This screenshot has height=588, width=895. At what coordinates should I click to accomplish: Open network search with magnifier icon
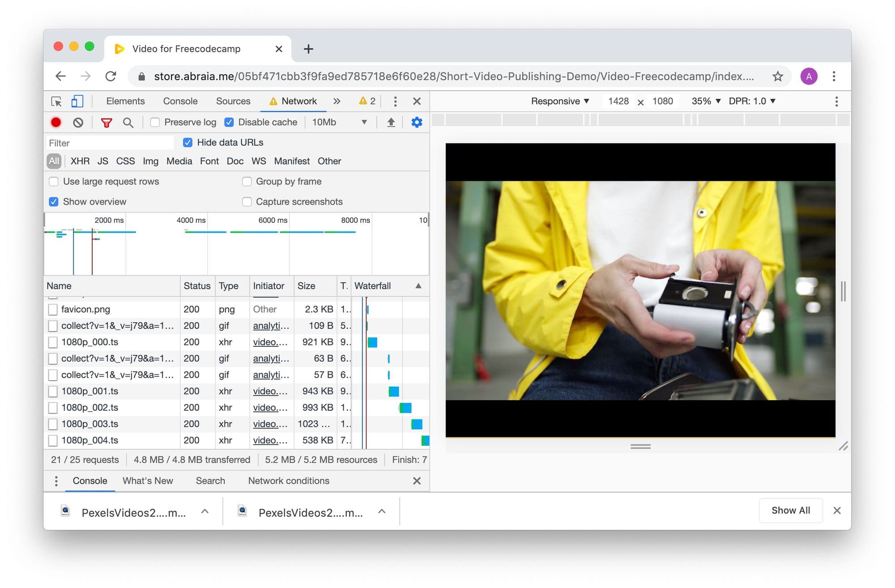[128, 122]
